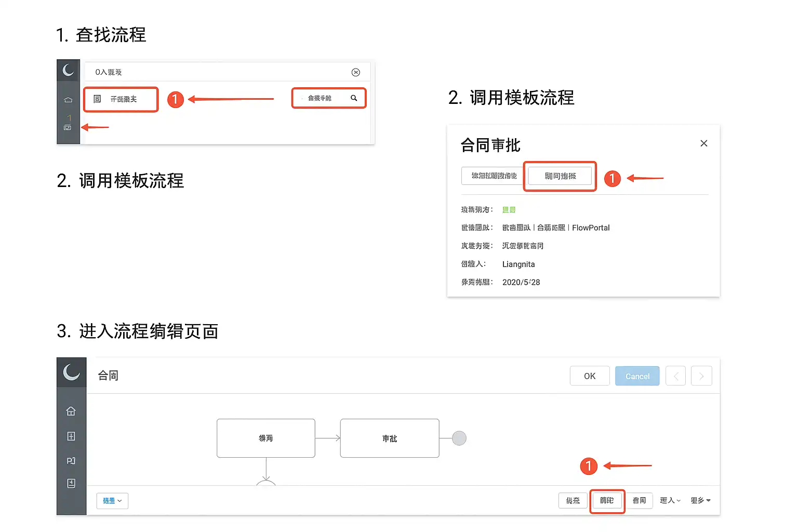This screenshot has width=798, height=532.
Task: Go to previous with the left chevron button
Action: point(676,376)
